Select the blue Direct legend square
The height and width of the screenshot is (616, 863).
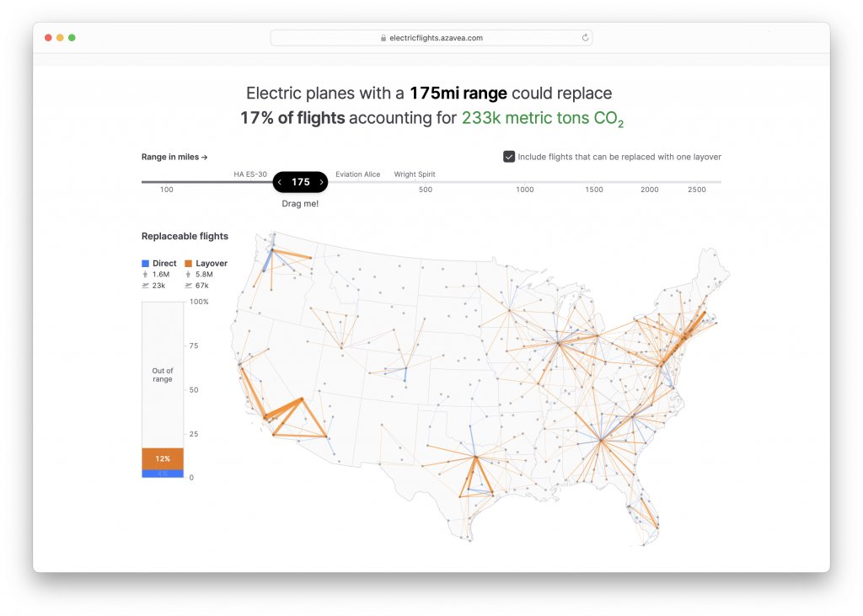[145, 263]
